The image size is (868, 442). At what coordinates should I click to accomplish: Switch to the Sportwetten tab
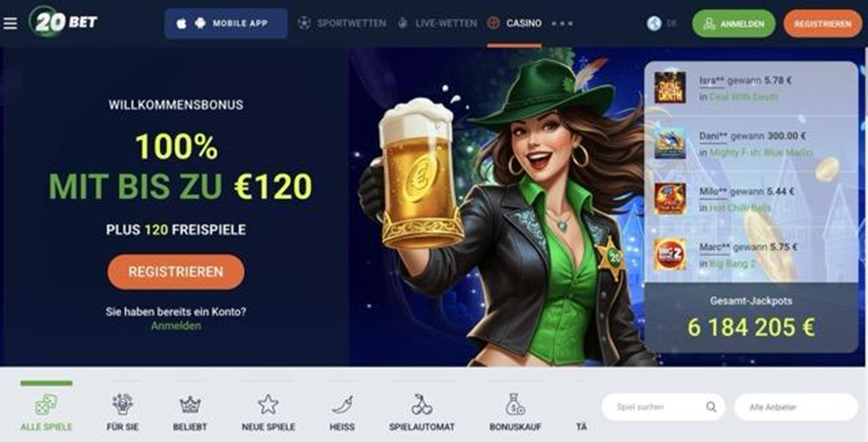(342, 23)
